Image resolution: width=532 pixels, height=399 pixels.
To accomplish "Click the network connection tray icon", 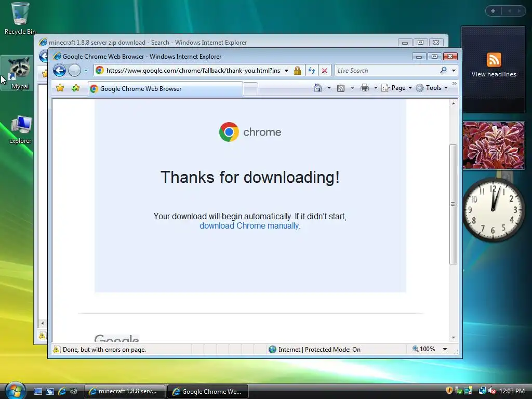I will pyautogui.click(x=482, y=391).
